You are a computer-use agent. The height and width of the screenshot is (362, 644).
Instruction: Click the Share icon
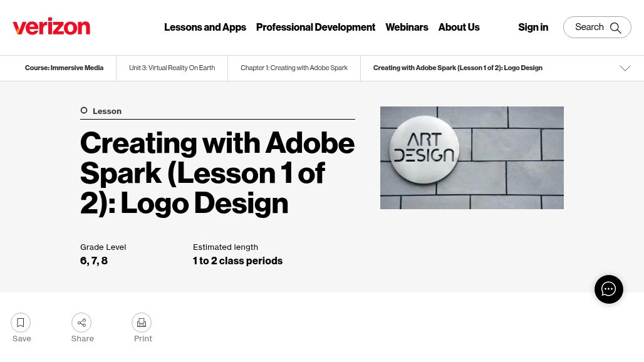[81, 323]
